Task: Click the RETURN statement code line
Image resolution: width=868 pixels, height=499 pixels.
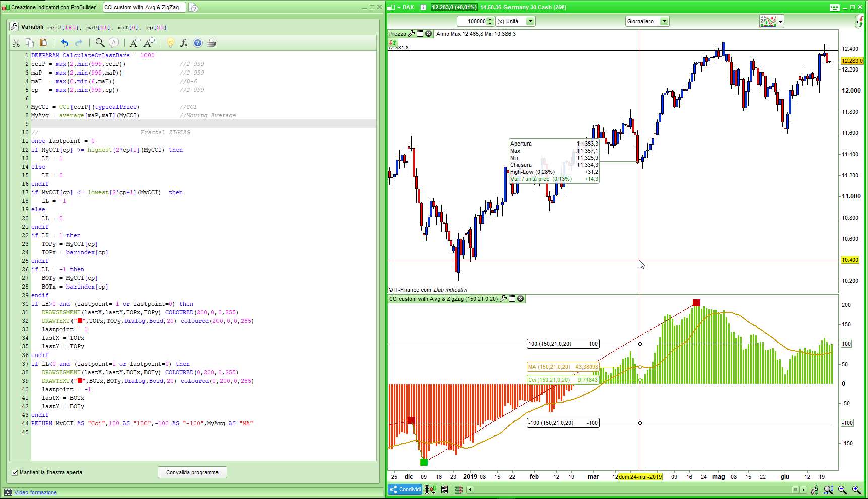Action: [142, 423]
